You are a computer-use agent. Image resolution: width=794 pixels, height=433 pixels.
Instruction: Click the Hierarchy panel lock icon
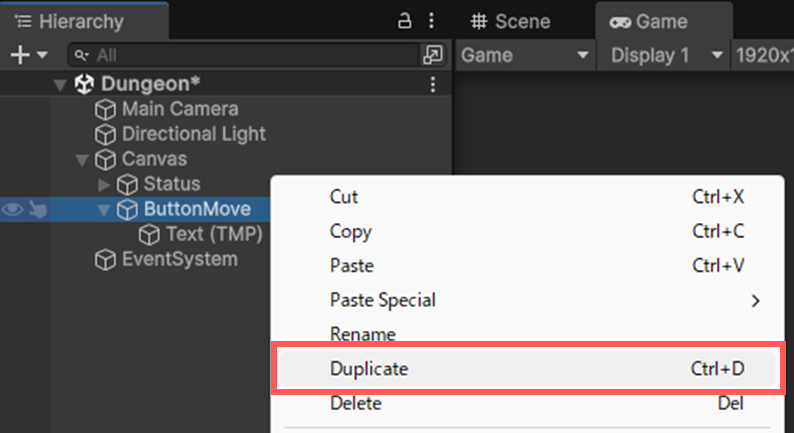pos(405,21)
